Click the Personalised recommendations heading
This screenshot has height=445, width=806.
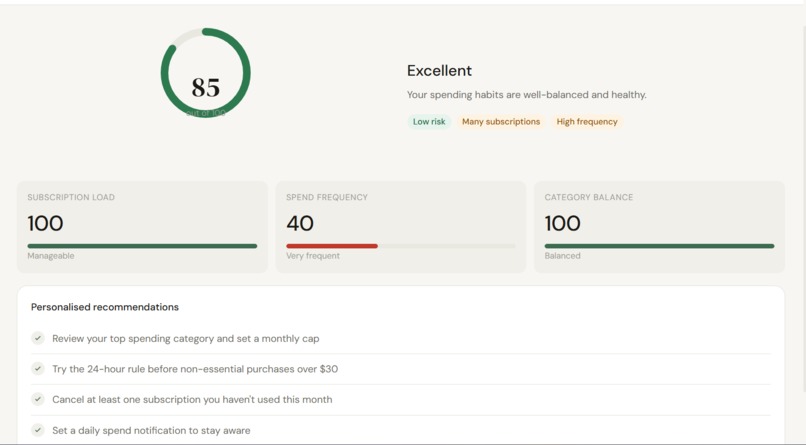point(105,307)
